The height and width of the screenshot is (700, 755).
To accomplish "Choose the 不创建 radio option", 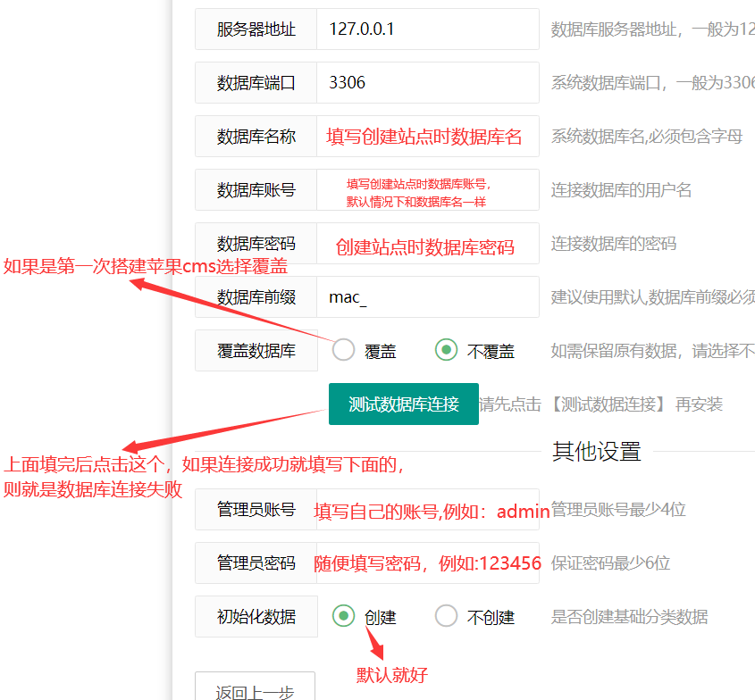I will click(447, 616).
